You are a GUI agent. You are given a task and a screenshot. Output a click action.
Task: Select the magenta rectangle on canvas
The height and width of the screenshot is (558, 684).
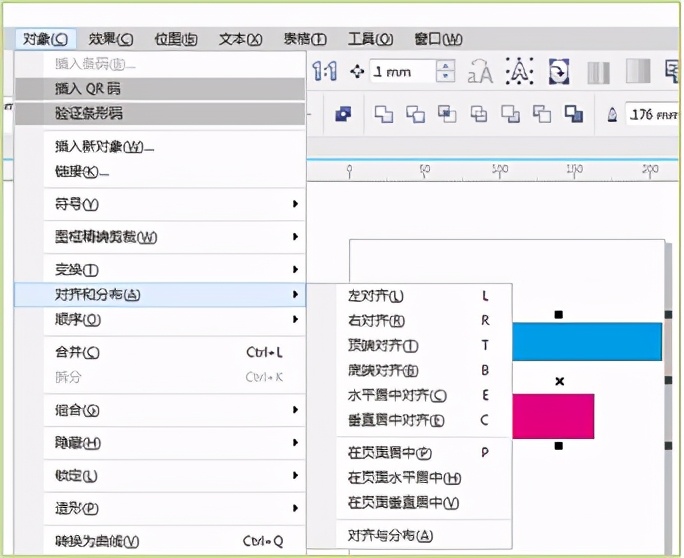tap(553, 416)
